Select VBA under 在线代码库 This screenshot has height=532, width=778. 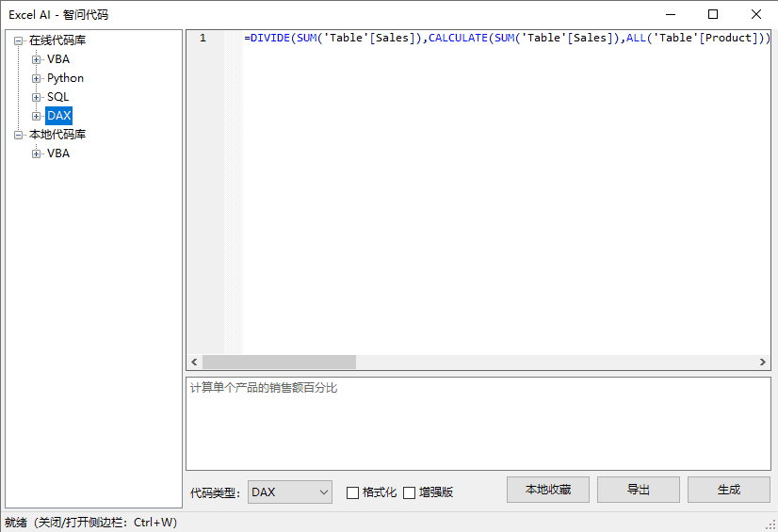(x=58, y=59)
